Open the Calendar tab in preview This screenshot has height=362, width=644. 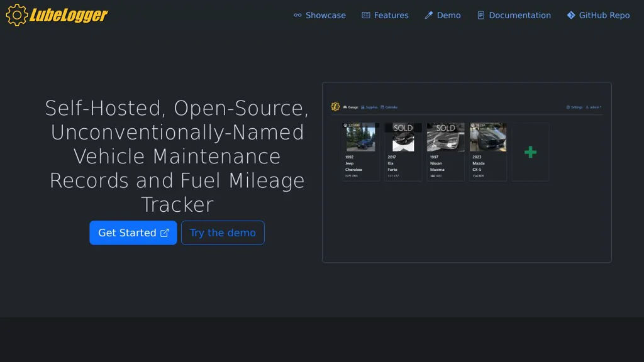tap(389, 107)
